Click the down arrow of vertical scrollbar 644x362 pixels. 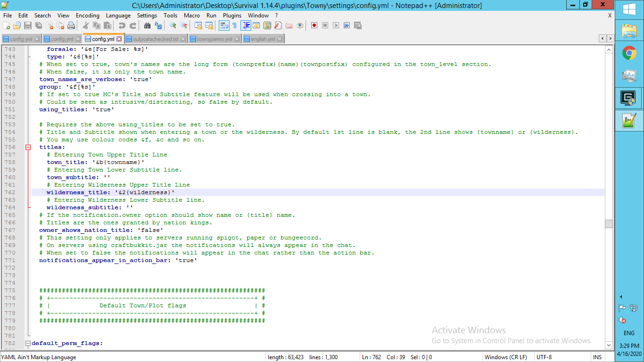[609, 346]
